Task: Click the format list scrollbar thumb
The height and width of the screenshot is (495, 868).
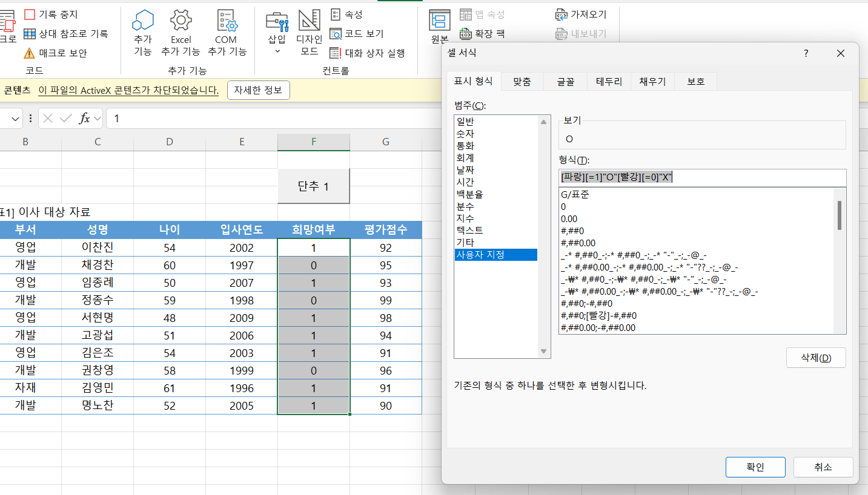Action: pyautogui.click(x=840, y=215)
